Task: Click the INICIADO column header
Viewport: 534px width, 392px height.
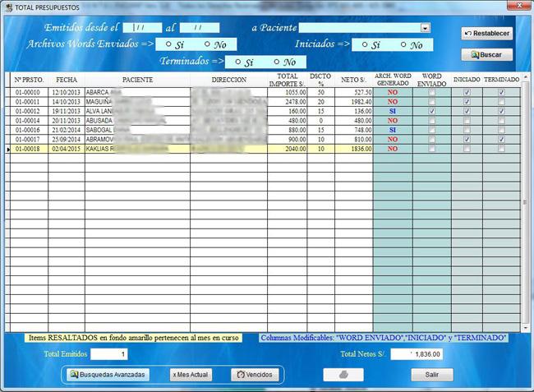Action: pos(467,80)
